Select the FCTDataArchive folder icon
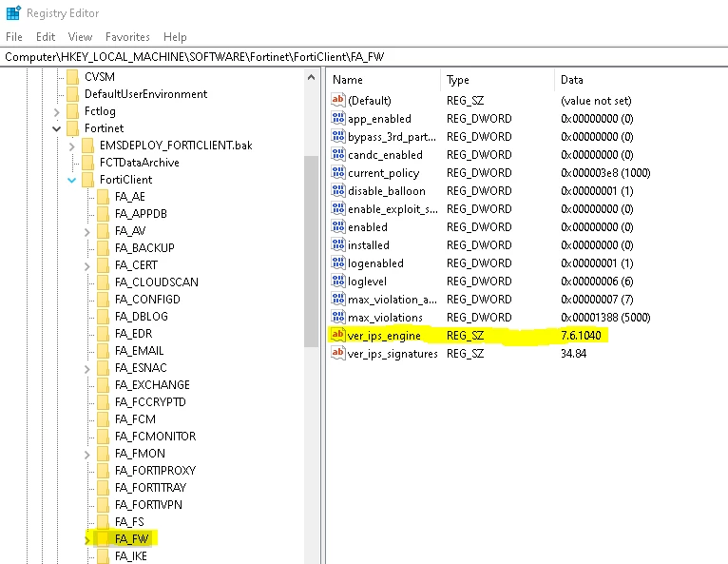This screenshot has height=564, width=728. pyautogui.click(x=87, y=163)
